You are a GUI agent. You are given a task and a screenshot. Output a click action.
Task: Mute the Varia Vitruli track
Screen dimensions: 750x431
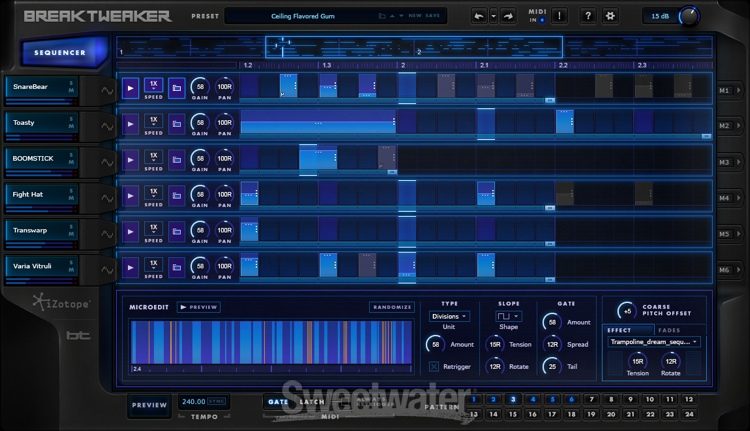[71, 270]
